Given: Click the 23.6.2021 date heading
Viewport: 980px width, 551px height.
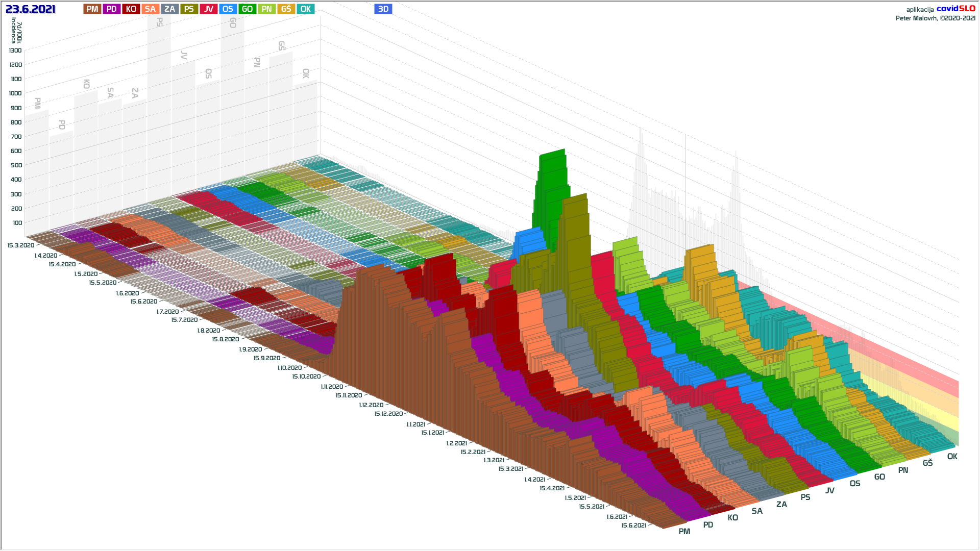Looking at the screenshot, I should (x=30, y=9).
